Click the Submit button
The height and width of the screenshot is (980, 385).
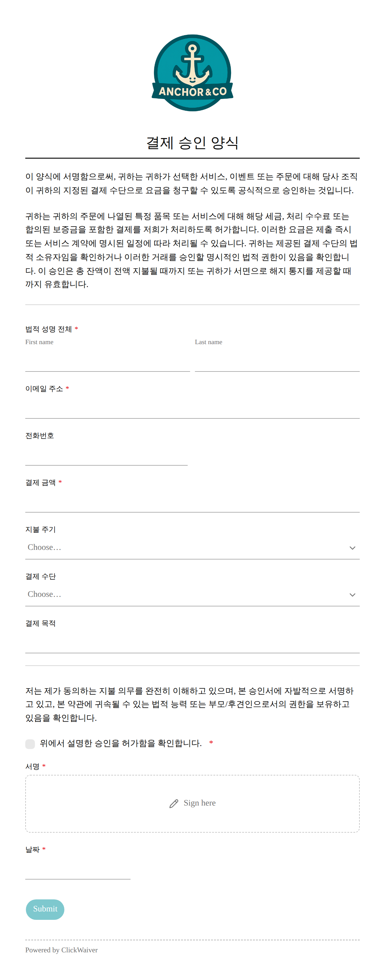(x=45, y=909)
